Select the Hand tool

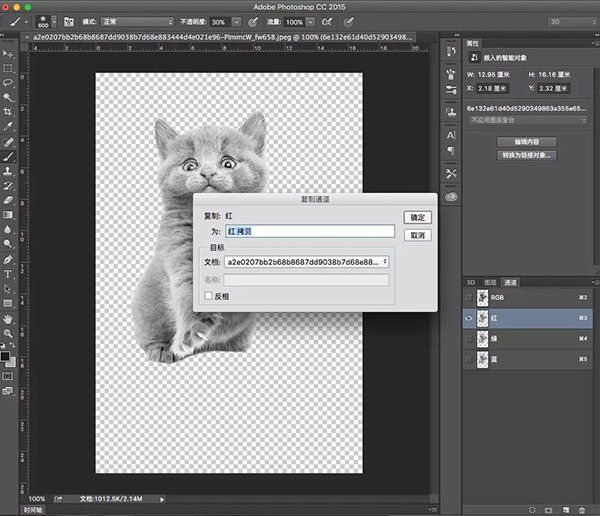(8, 318)
